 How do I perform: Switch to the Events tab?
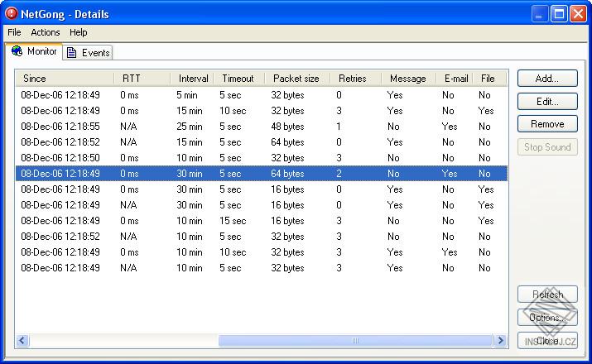click(x=88, y=53)
